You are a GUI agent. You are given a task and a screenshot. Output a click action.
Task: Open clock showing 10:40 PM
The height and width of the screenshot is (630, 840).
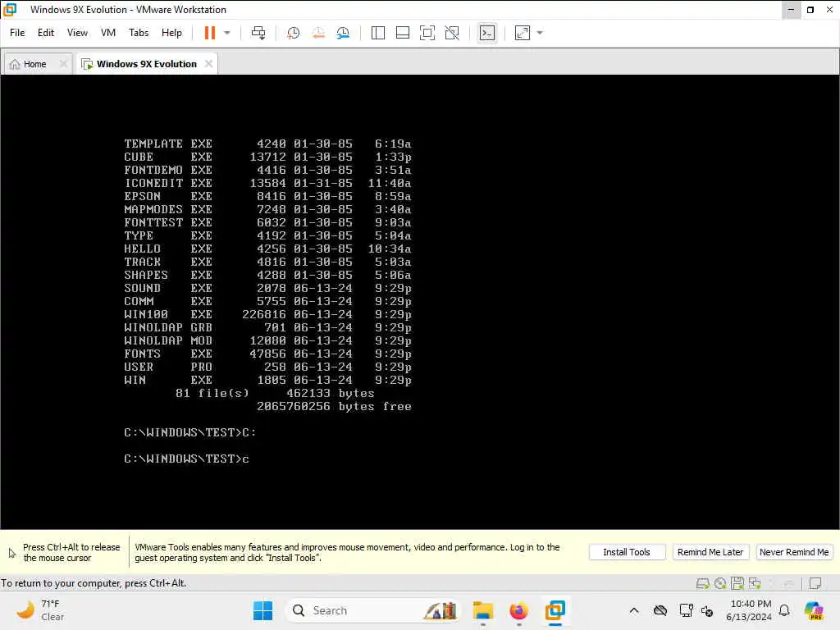pyautogui.click(x=749, y=610)
